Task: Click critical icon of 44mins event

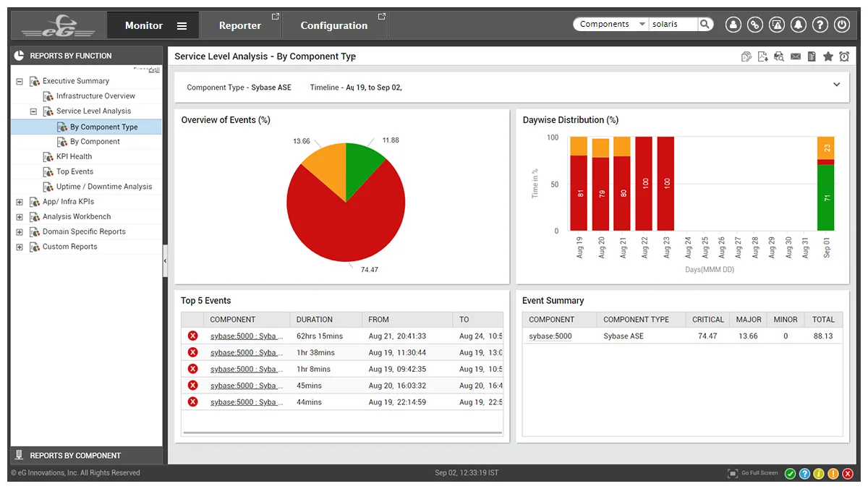Action: 192,401
